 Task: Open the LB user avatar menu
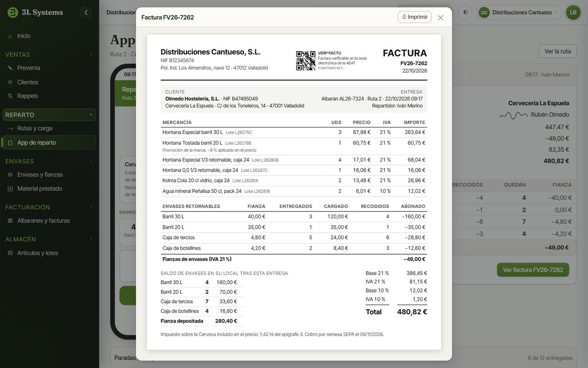(573, 13)
